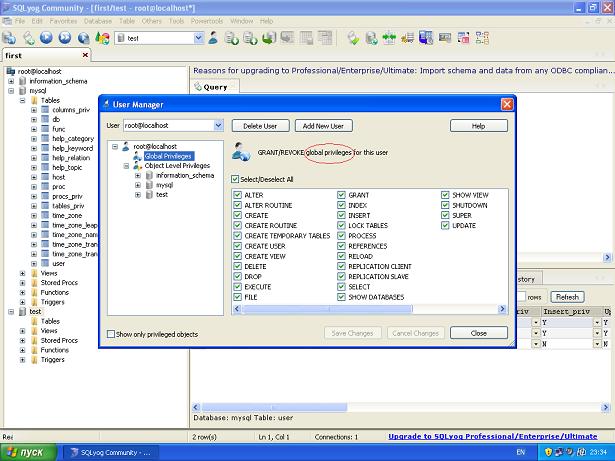This screenshot has width=615, height=461.
Task: Click the Refresh button in result pane
Action: point(567,297)
